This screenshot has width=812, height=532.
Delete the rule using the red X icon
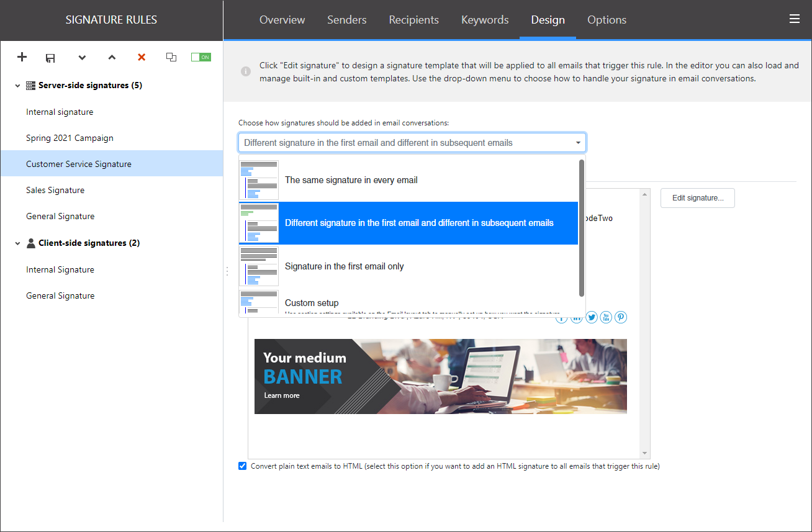coord(142,57)
